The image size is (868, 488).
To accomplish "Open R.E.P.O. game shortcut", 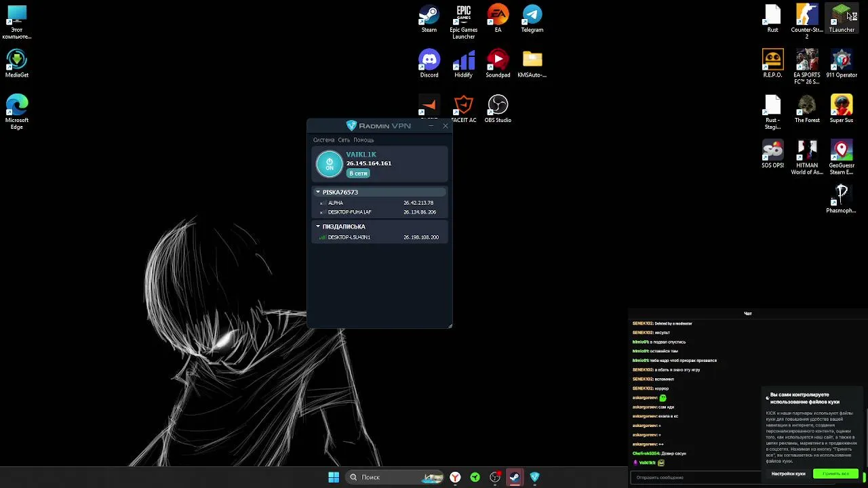I will (772, 64).
